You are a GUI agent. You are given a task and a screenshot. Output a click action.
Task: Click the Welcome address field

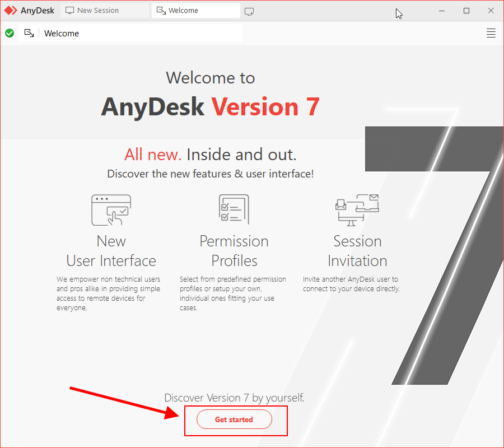(130, 33)
